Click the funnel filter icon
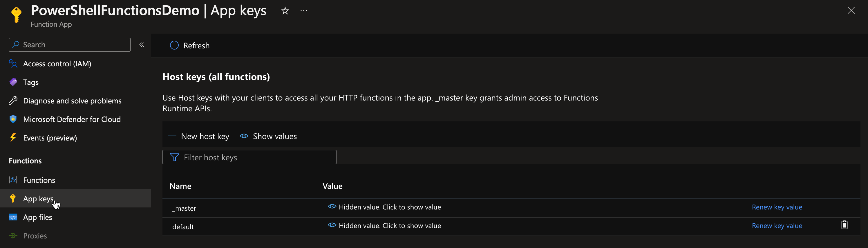Viewport: 868px width, 248px height. click(x=175, y=157)
